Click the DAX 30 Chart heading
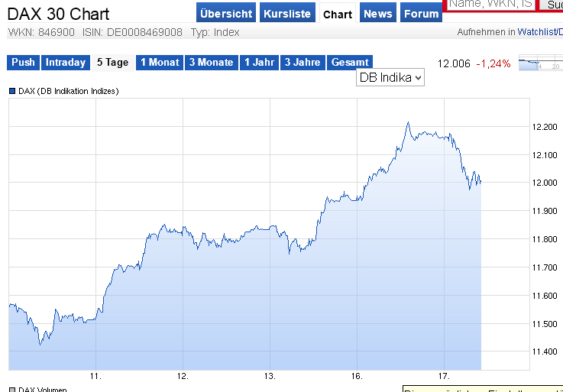Screen dimensions: 563x392 tap(58, 14)
